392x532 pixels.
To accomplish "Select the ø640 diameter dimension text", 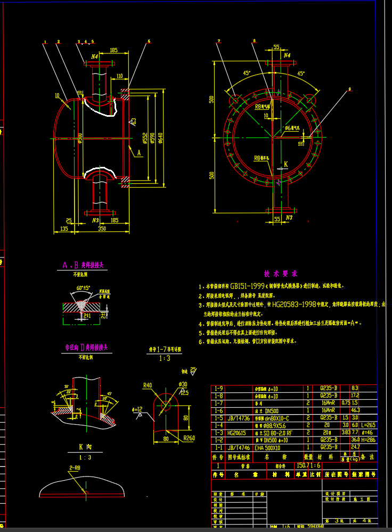I will [x=160, y=139].
